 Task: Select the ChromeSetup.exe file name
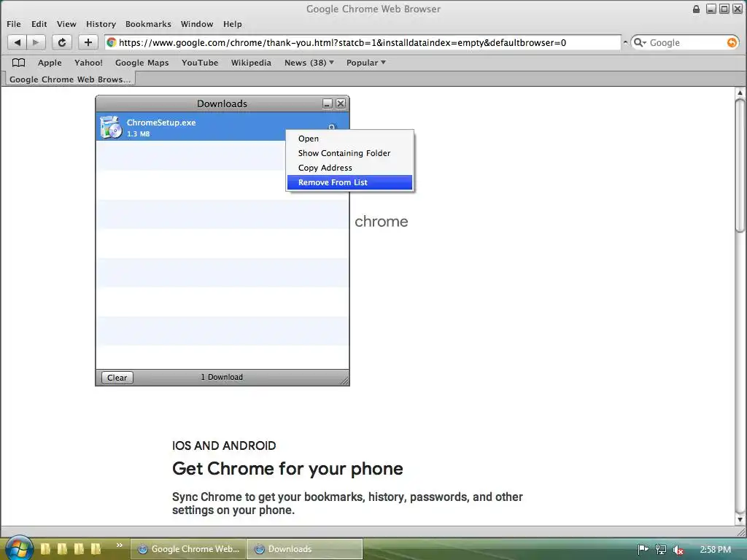(x=161, y=122)
